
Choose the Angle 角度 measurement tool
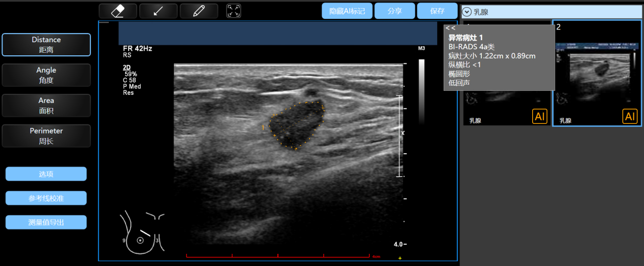[46, 75]
